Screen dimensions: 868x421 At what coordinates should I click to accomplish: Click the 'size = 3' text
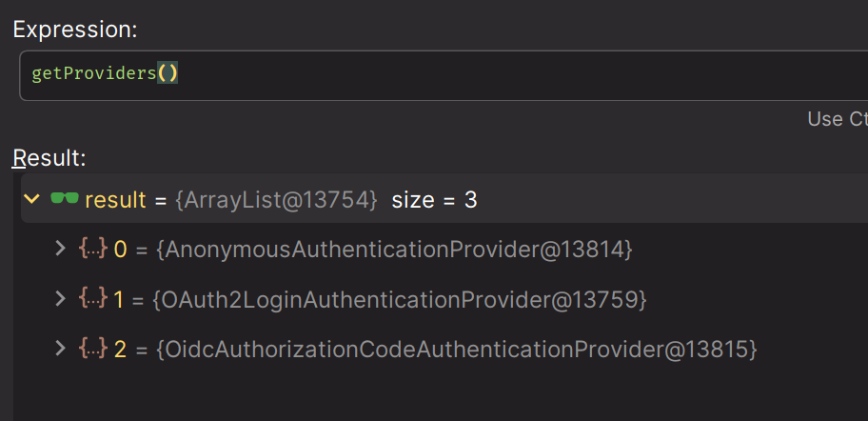tap(434, 200)
